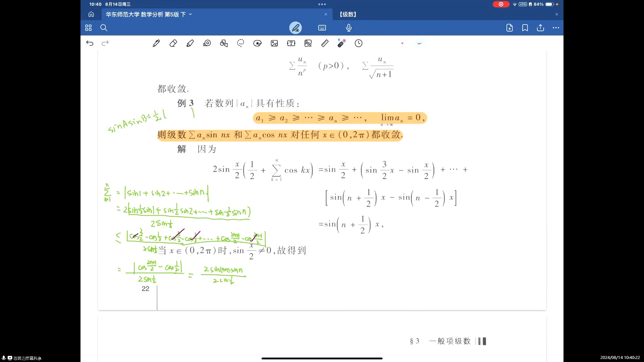
Task: Select the Pen tool
Action: click(156, 43)
